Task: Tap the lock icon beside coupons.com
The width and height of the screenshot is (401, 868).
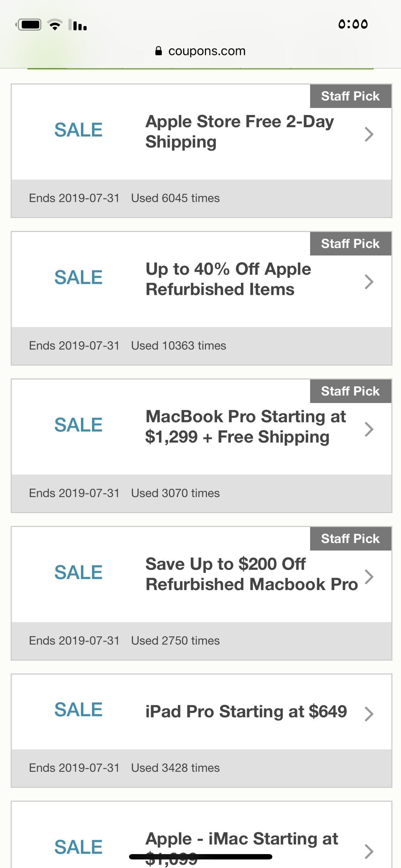Action: pyautogui.click(x=159, y=51)
